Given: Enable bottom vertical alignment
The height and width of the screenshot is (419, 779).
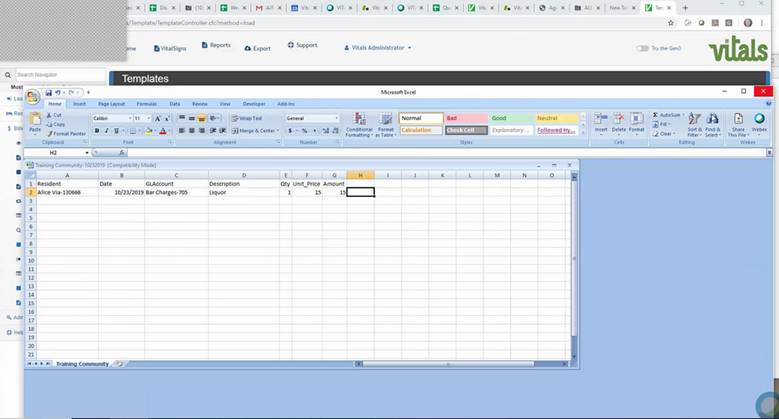Looking at the screenshot, I should click(202, 118).
